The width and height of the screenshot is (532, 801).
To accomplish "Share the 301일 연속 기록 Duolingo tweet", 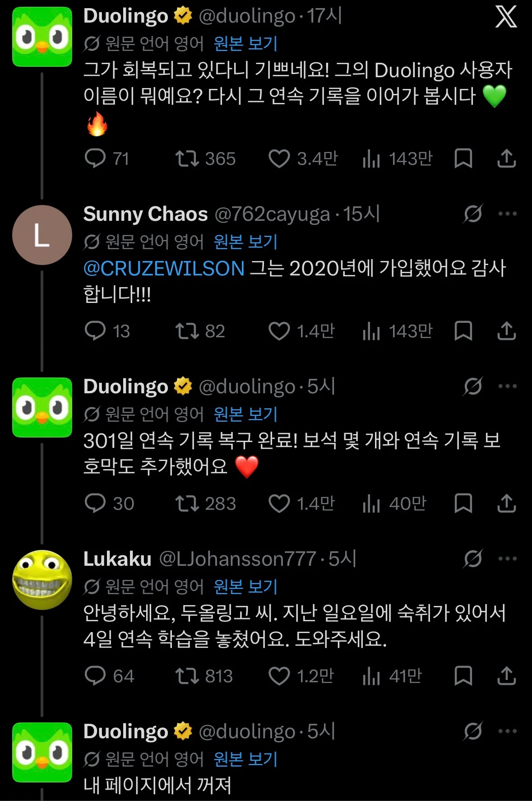I will coord(507,503).
